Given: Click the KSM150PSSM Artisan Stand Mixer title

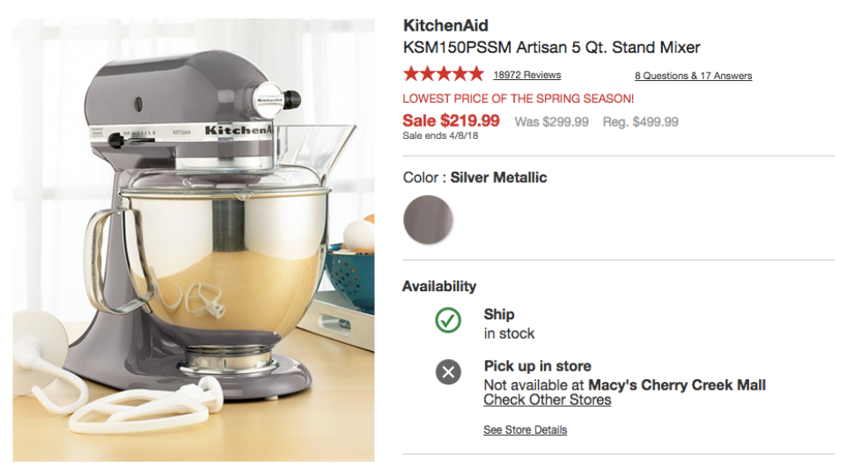Looking at the screenshot, I should tap(551, 48).
